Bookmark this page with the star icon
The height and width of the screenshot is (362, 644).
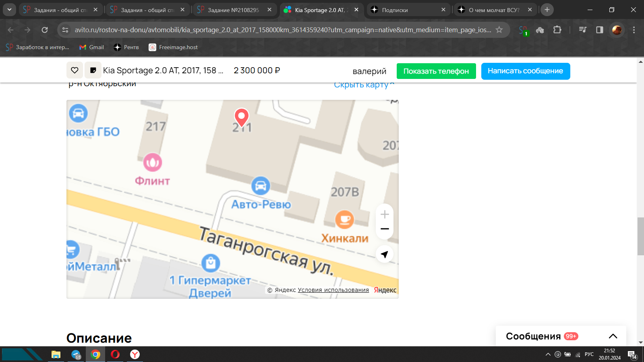(499, 30)
